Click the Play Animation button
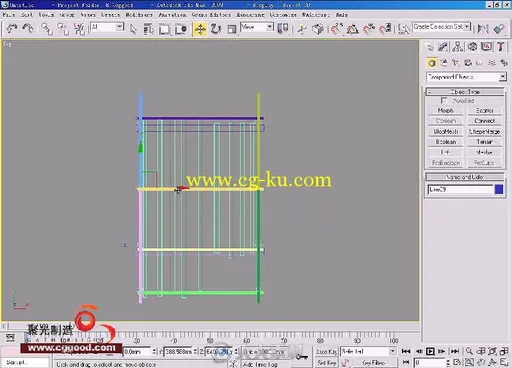Viewport: 512px width, 368px height. click(x=430, y=351)
